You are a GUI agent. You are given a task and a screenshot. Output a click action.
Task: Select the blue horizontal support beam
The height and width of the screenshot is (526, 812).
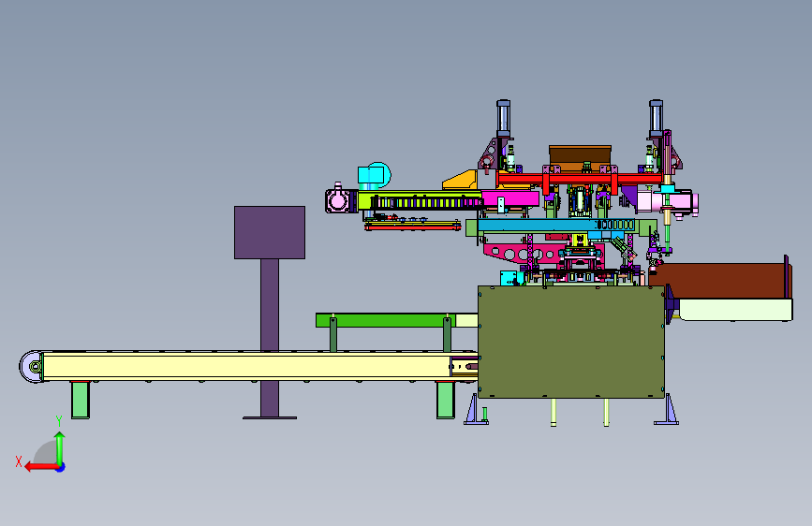point(556,226)
